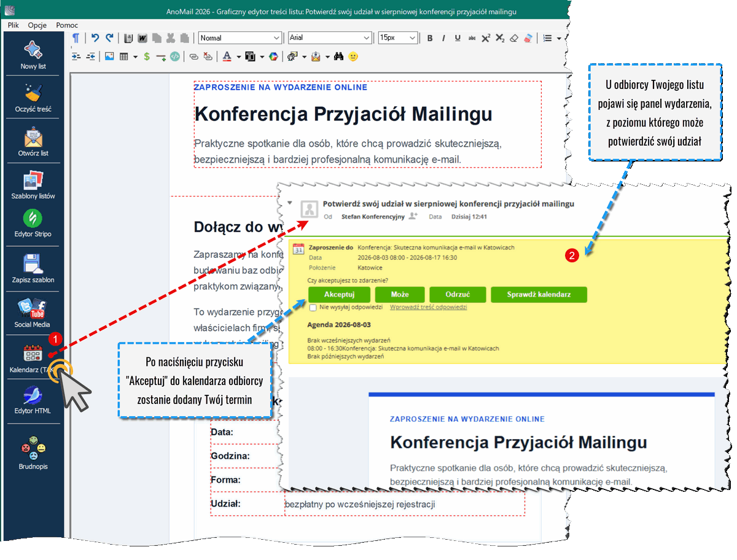Viewport: 737px width, 560px height.
Task: Click the green Akceptuj button
Action: [x=340, y=294]
